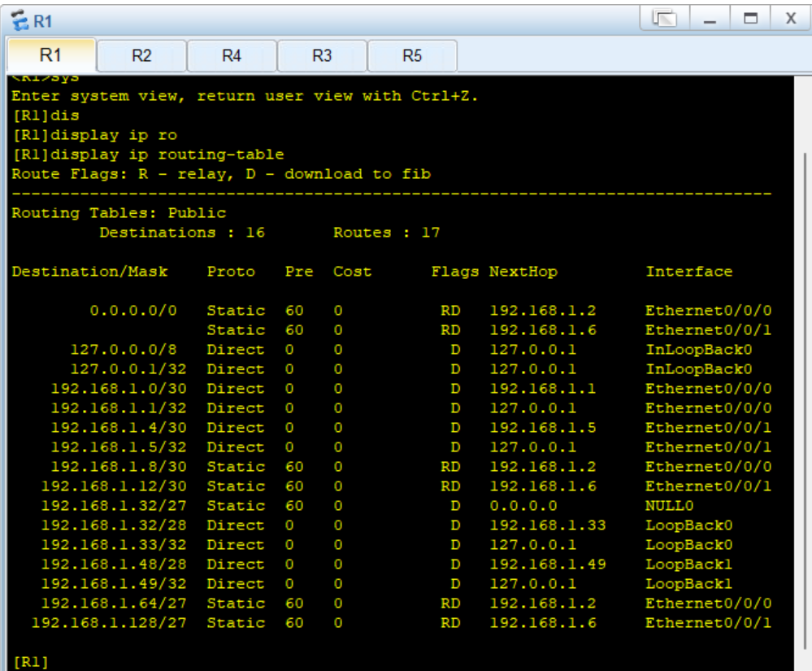Viewport: 812px width, 671px height.
Task: Click the Proto column header
Action: pyautogui.click(x=231, y=272)
